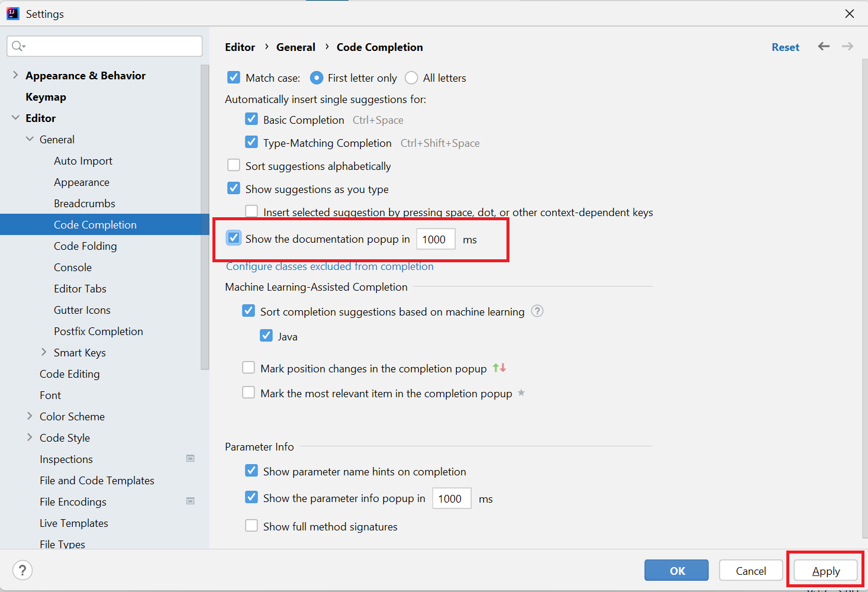
Task: Click Editor in the breadcrumb path
Action: pos(240,47)
